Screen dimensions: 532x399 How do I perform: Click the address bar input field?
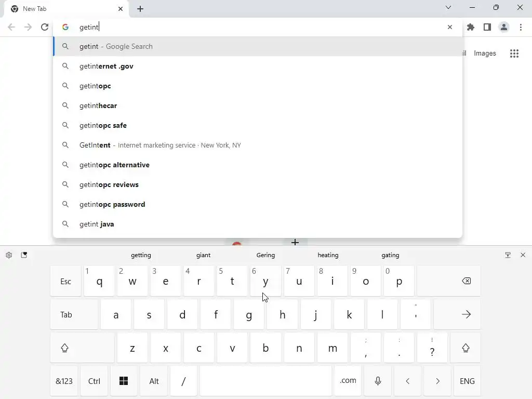click(x=258, y=27)
